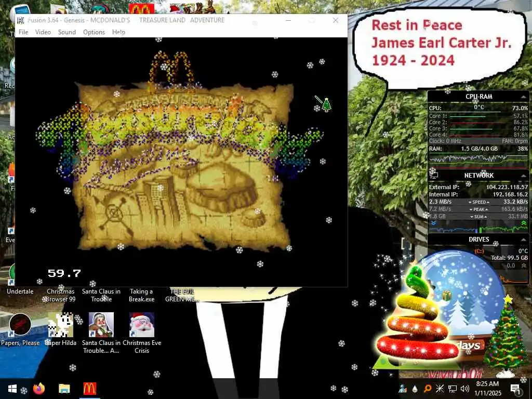
Task: Click the network monitor icon beside NETWORK
Action: [x=434, y=175]
